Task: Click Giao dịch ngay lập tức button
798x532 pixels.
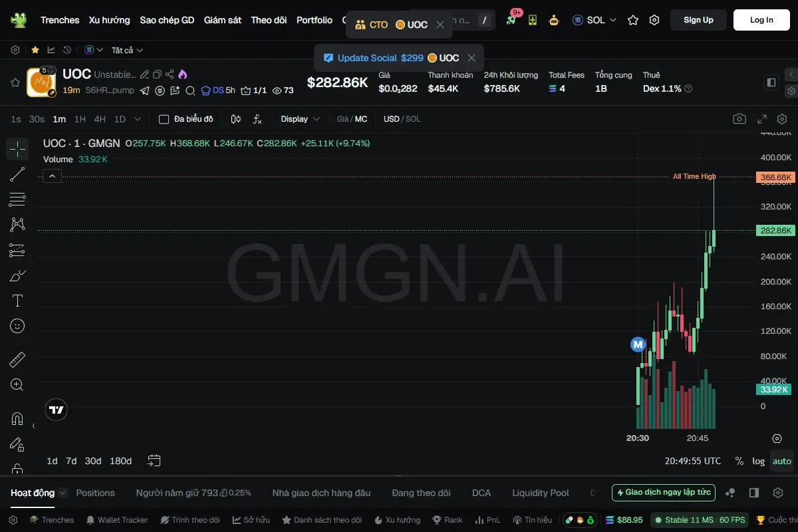Action: click(x=664, y=493)
